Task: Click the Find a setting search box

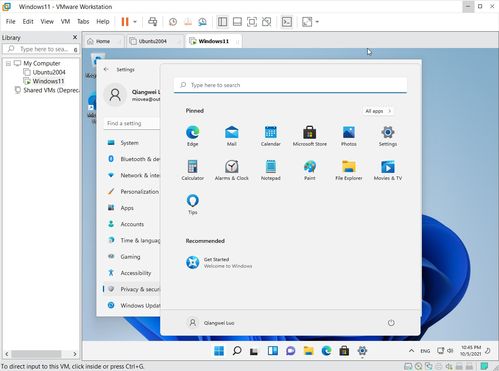Action: (x=132, y=123)
